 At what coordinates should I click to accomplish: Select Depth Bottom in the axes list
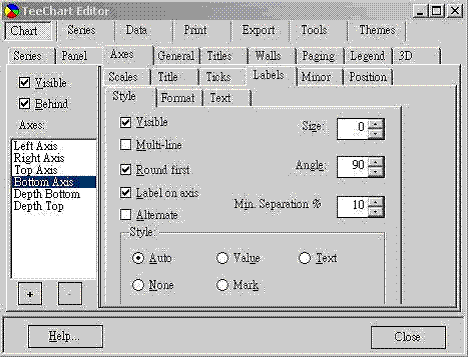coord(54,194)
